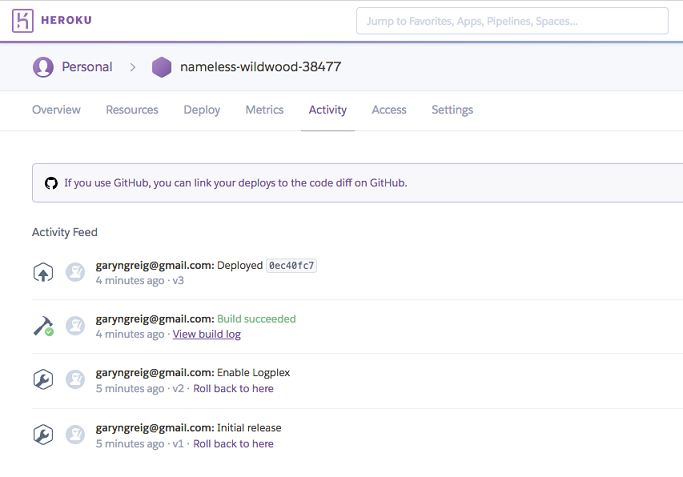Viewport: 683px width, 477px height.
Task: Open the Settings tab
Action: click(452, 110)
